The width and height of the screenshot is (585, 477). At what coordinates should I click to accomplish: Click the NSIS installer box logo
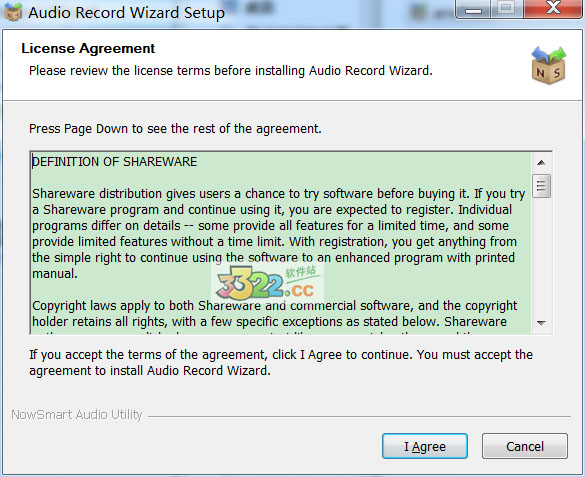[x=548, y=65]
